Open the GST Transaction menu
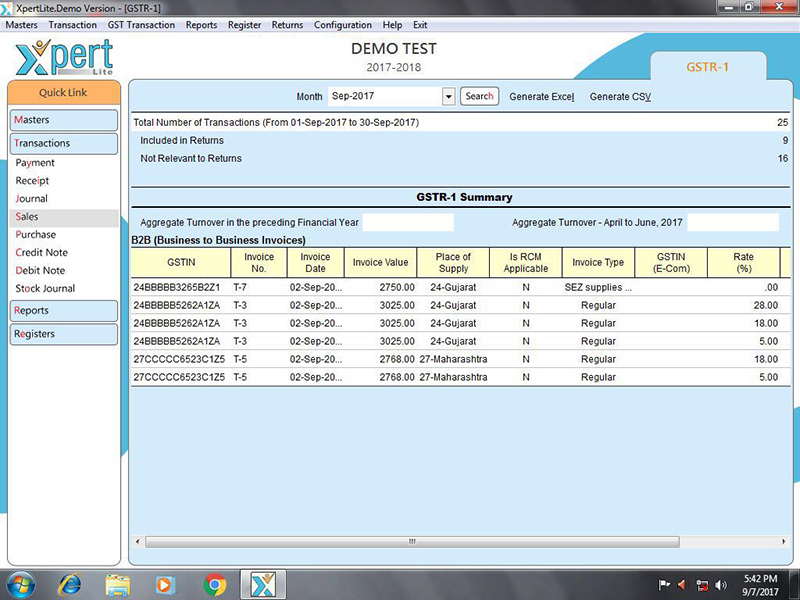 (141, 25)
